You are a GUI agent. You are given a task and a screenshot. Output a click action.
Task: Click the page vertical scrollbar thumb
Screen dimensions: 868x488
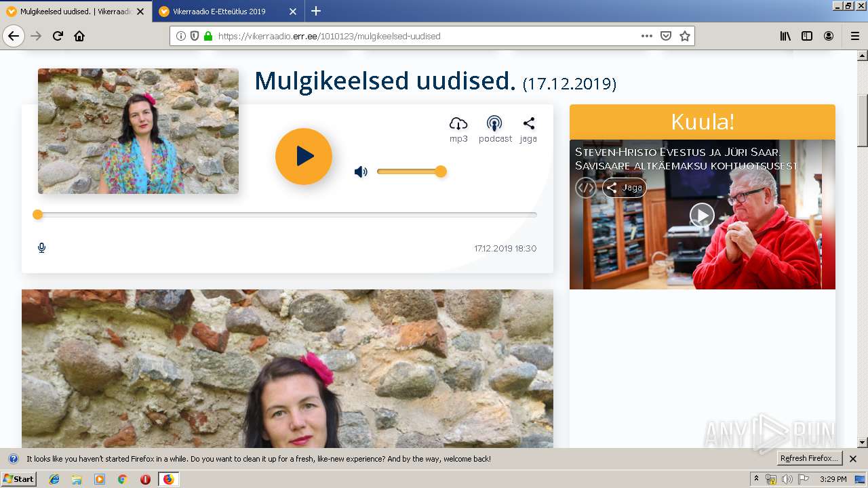click(863, 121)
